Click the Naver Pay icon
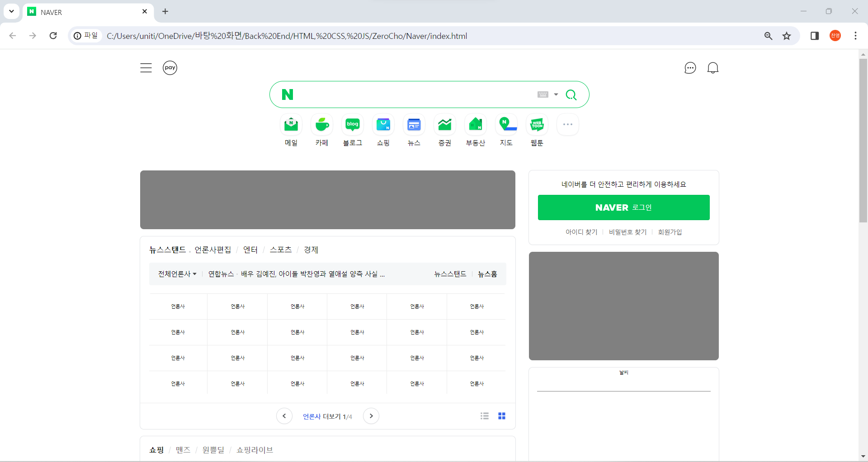This screenshot has height=462, width=868. click(x=170, y=68)
